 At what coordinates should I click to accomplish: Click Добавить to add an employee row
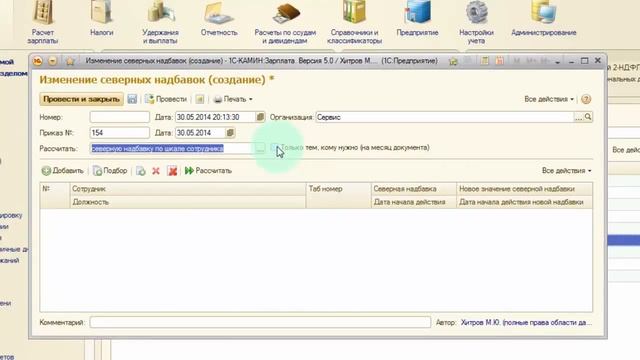[x=62, y=171]
